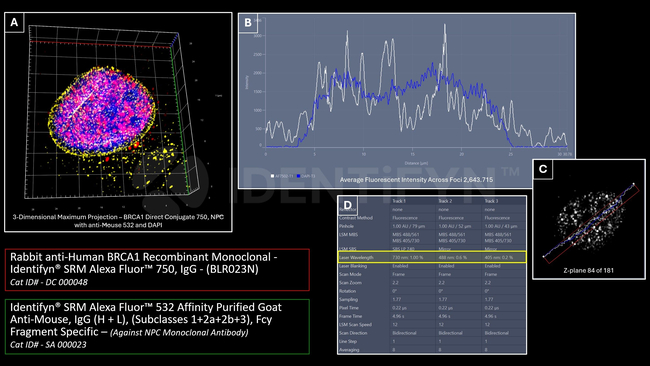Click the 'Laser Wavelength' row label
Image resolution: width=650 pixels, height=366 pixels.
pyautogui.click(x=357, y=257)
